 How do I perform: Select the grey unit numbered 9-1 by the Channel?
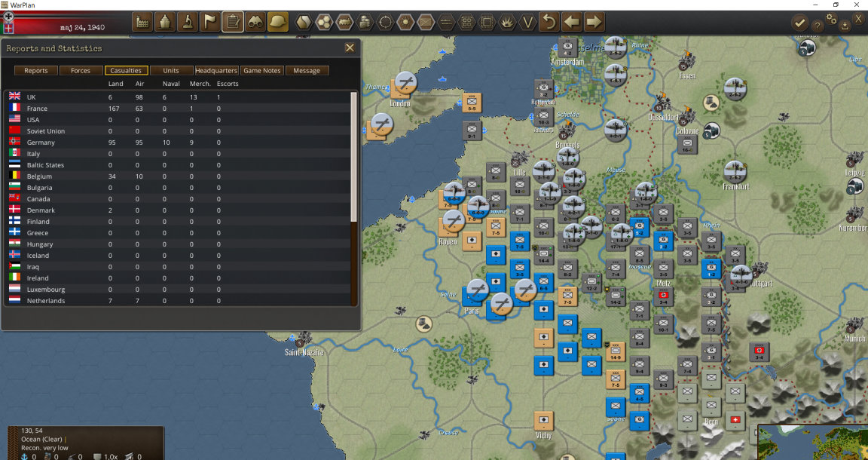(x=472, y=130)
